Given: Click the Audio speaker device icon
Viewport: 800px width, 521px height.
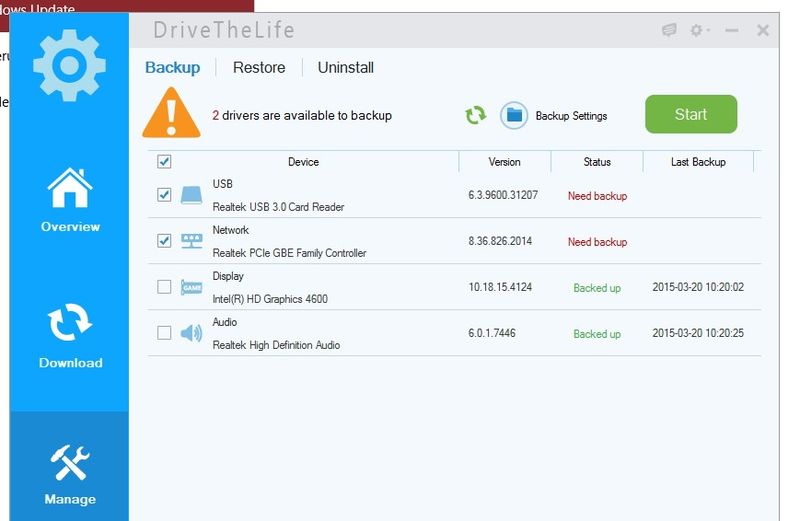Looking at the screenshot, I should tap(191, 333).
